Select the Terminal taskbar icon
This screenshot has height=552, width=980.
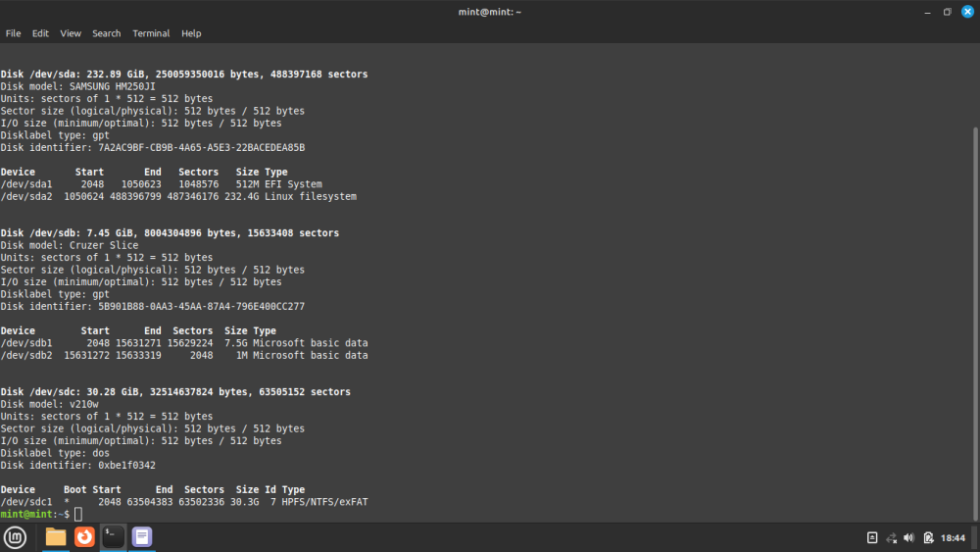(113, 537)
